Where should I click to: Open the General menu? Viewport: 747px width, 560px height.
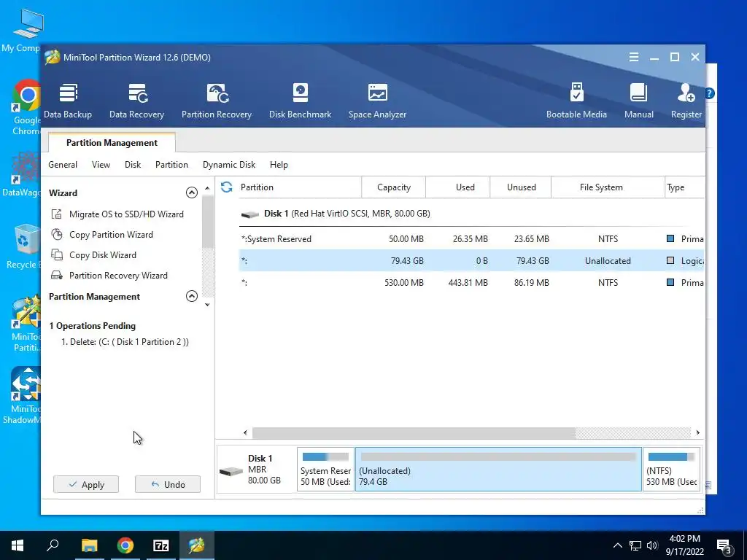[x=63, y=165]
